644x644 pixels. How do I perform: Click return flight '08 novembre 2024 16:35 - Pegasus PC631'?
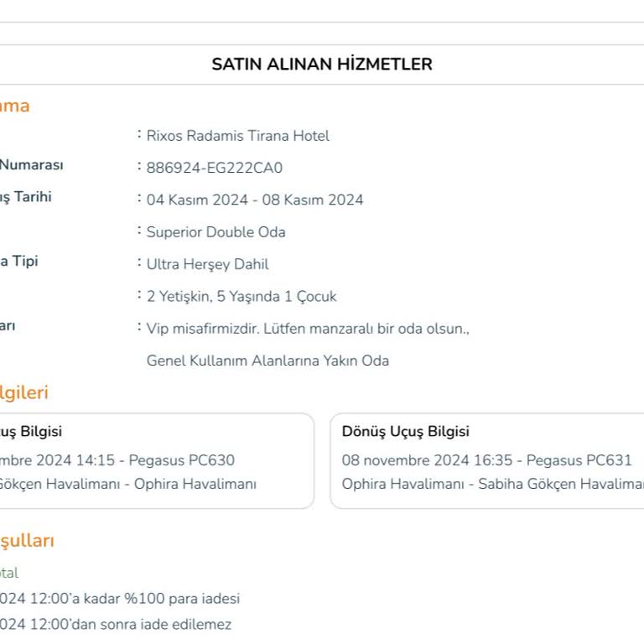click(486, 460)
